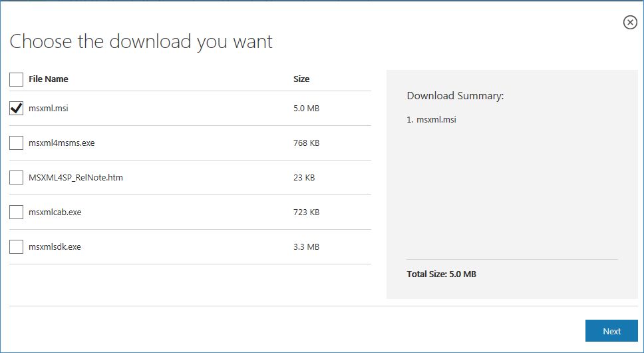This screenshot has height=353, width=644.
Task: Click the Next button
Action: (611, 331)
